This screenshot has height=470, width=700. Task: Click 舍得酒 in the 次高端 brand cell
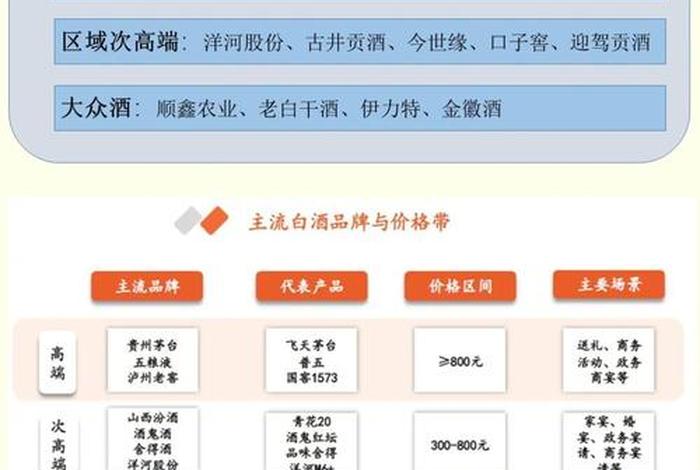coord(153,449)
